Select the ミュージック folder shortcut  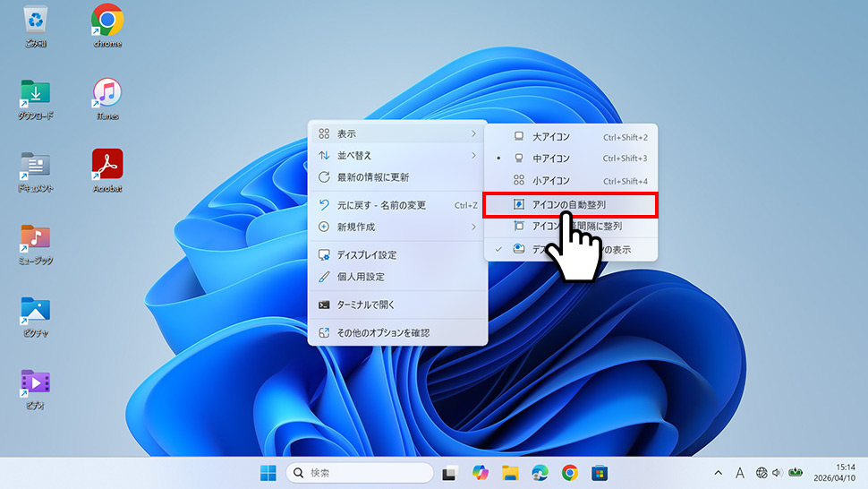coord(36,244)
